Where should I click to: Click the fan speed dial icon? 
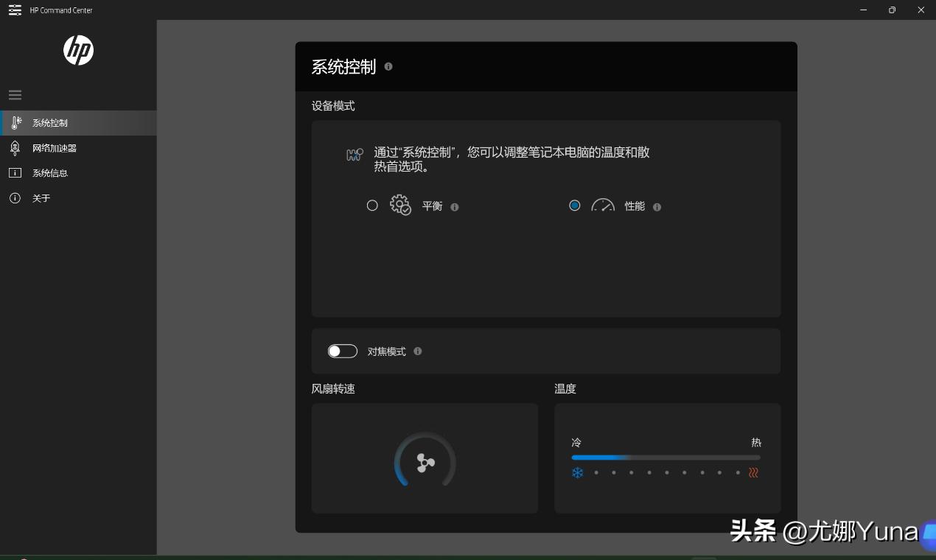(x=425, y=462)
